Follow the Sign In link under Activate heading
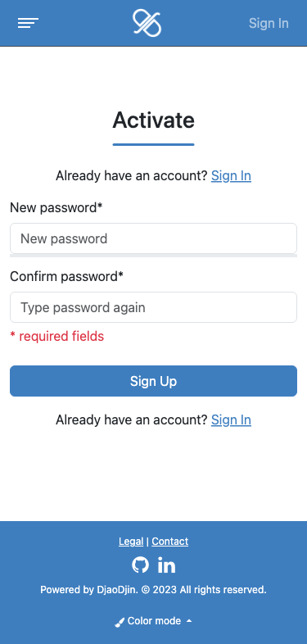 (x=231, y=176)
